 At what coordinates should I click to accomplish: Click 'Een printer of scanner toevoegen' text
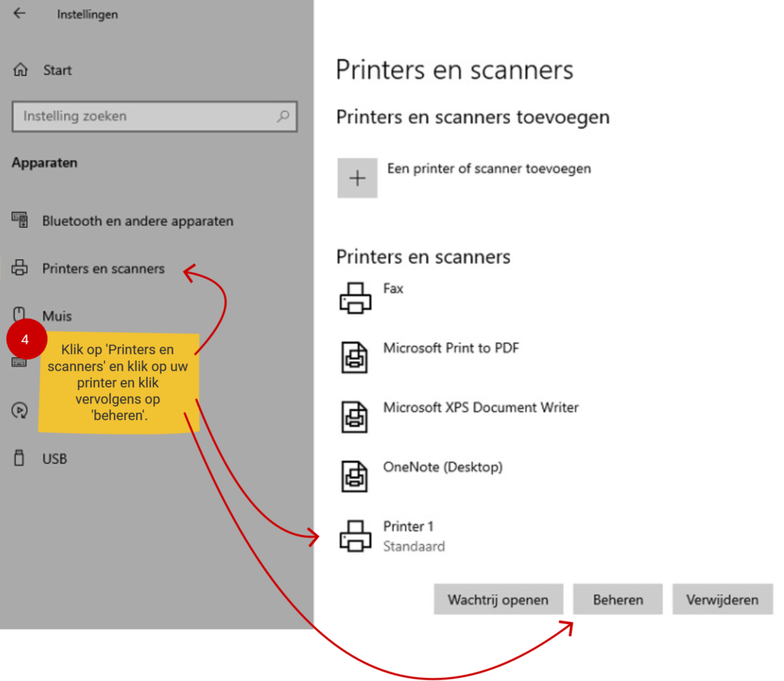point(488,168)
